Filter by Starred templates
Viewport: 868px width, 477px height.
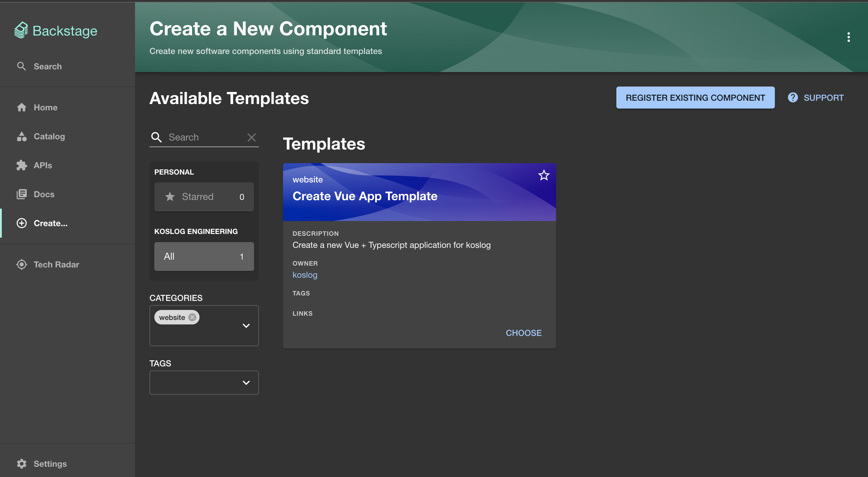tap(204, 197)
